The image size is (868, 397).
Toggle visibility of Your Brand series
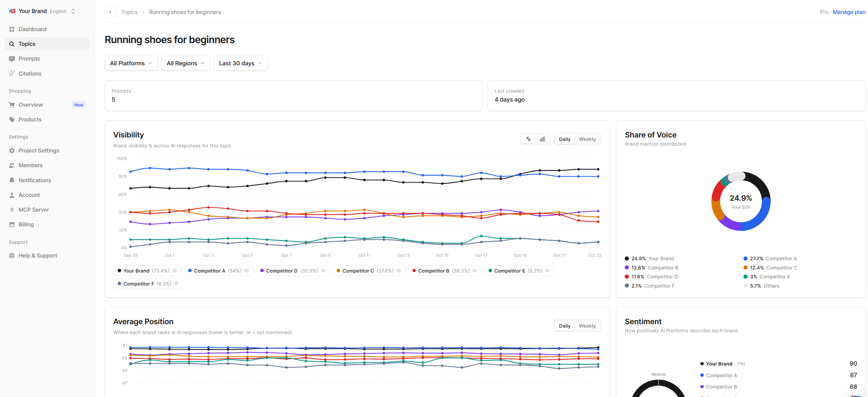pos(175,270)
